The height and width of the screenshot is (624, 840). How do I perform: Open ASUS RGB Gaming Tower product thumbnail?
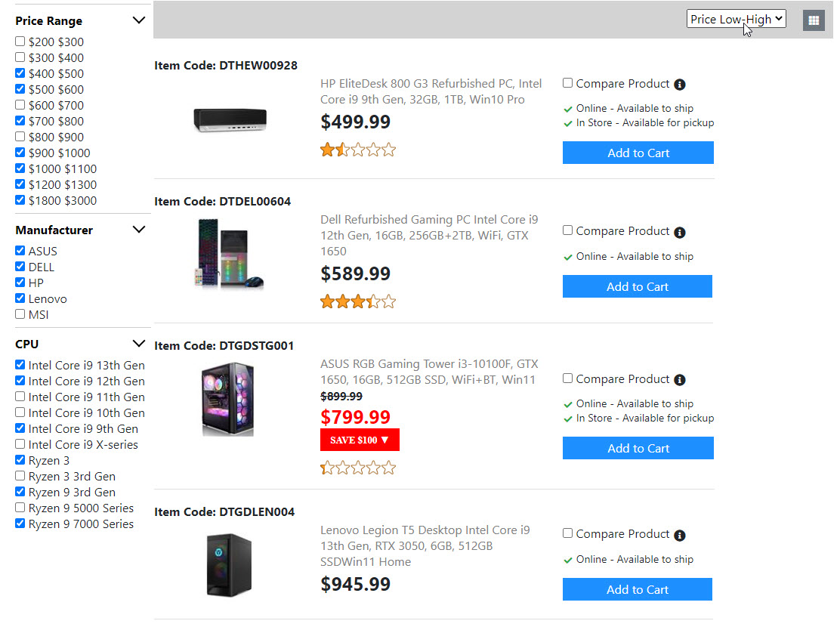click(x=228, y=400)
